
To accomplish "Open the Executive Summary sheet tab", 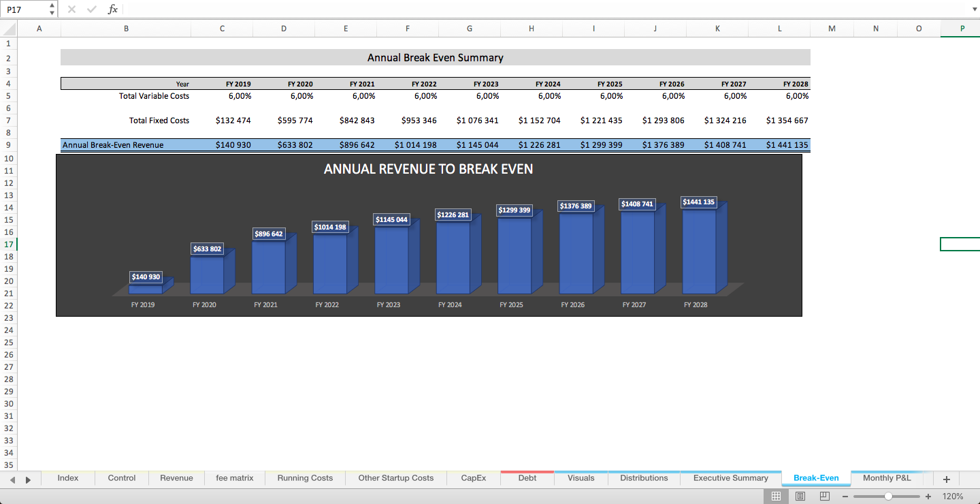I will pos(730,478).
